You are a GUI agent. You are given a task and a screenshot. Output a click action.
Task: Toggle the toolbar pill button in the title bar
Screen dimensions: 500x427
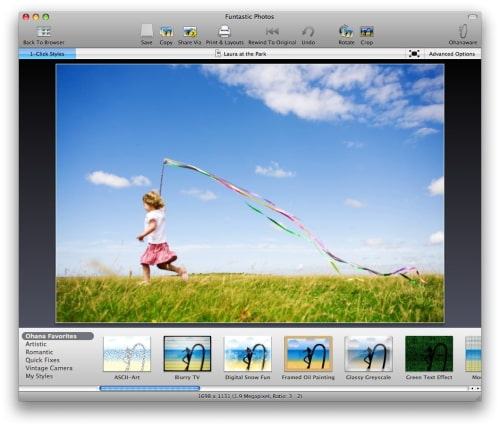pyautogui.click(x=472, y=16)
